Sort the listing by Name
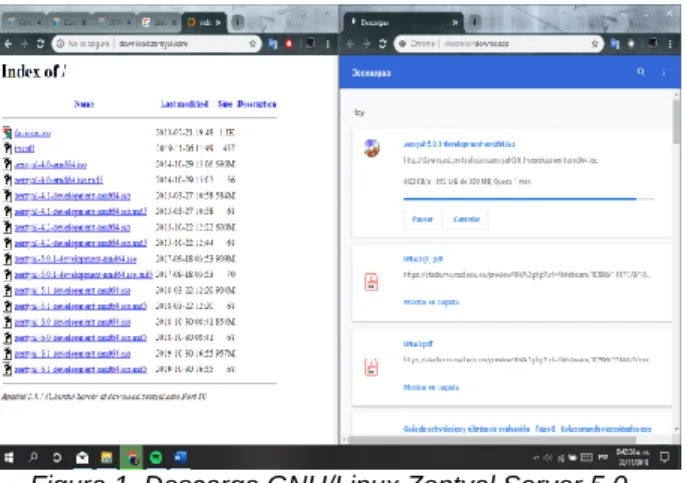 pyautogui.click(x=84, y=104)
